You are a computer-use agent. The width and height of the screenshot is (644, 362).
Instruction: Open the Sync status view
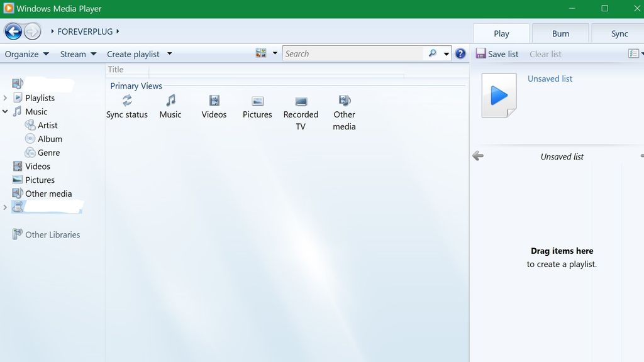127,107
